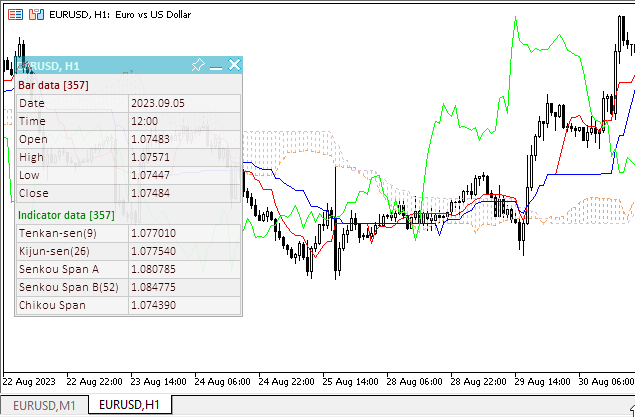The height and width of the screenshot is (417, 635).
Task: Minimize the EURUSD, H1 data panel
Action: tap(216, 66)
